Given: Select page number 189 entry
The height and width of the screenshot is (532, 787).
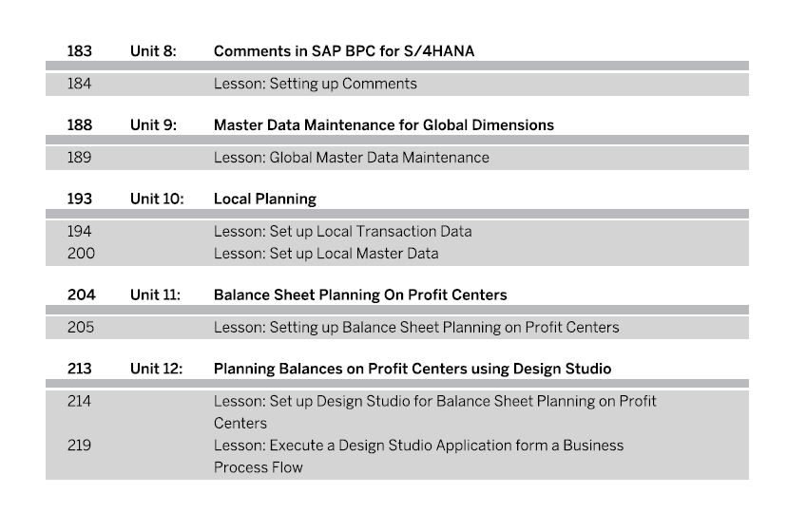Looking at the screenshot, I should point(79,157).
